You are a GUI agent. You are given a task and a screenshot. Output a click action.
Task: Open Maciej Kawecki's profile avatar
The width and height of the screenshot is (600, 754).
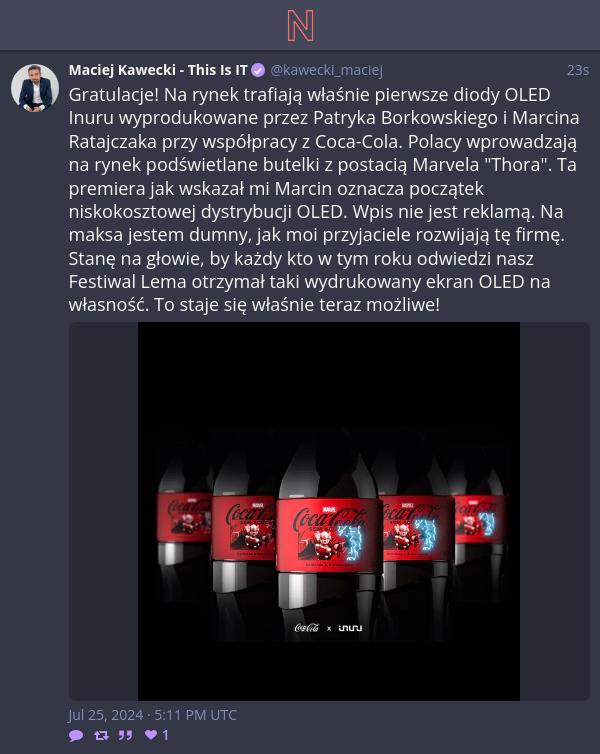coord(35,88)
